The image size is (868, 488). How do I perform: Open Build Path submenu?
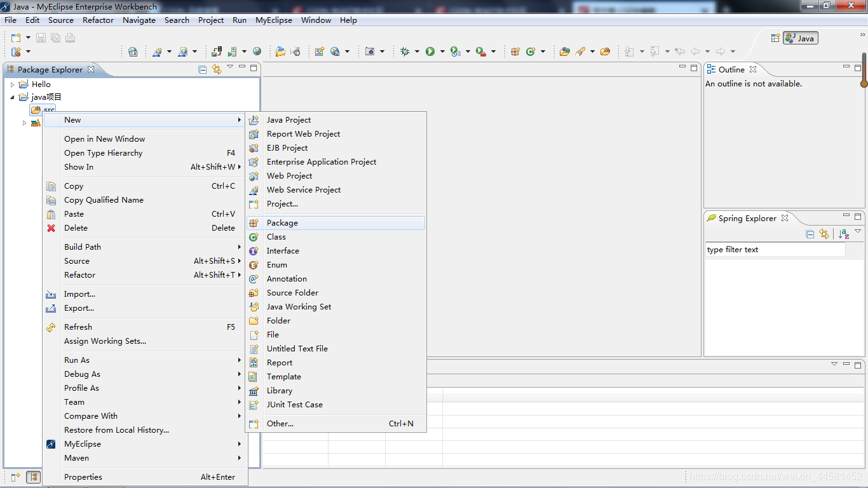pos(144,247)
